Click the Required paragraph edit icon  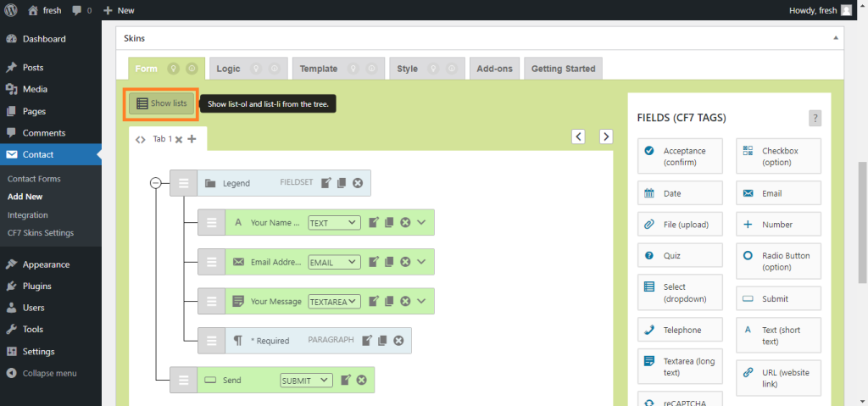click(367, 341)
